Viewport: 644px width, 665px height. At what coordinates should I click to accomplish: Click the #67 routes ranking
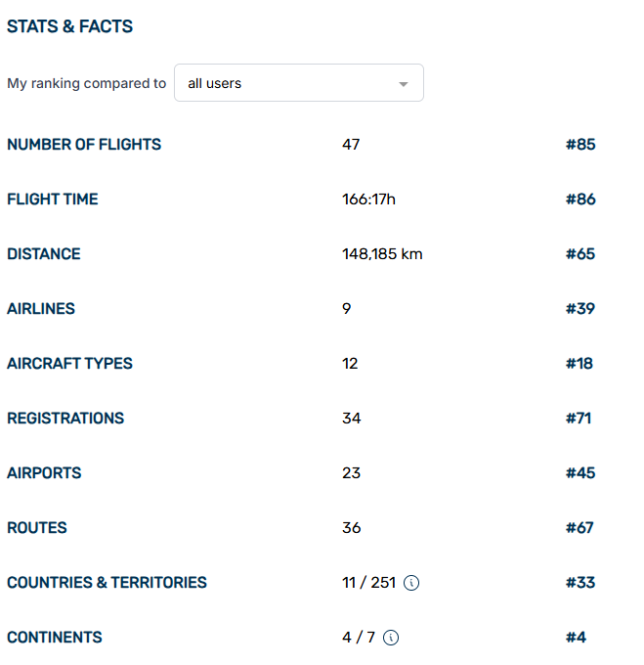coord(580,528)
